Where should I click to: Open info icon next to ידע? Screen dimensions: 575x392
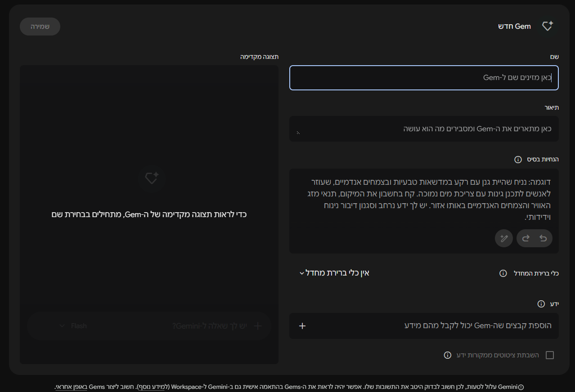point(541,304)
